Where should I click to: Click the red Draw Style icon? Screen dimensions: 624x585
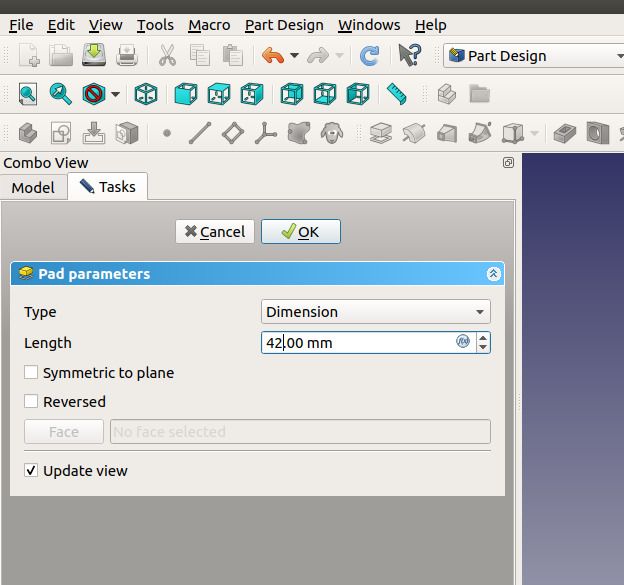(x=94, y=94)
